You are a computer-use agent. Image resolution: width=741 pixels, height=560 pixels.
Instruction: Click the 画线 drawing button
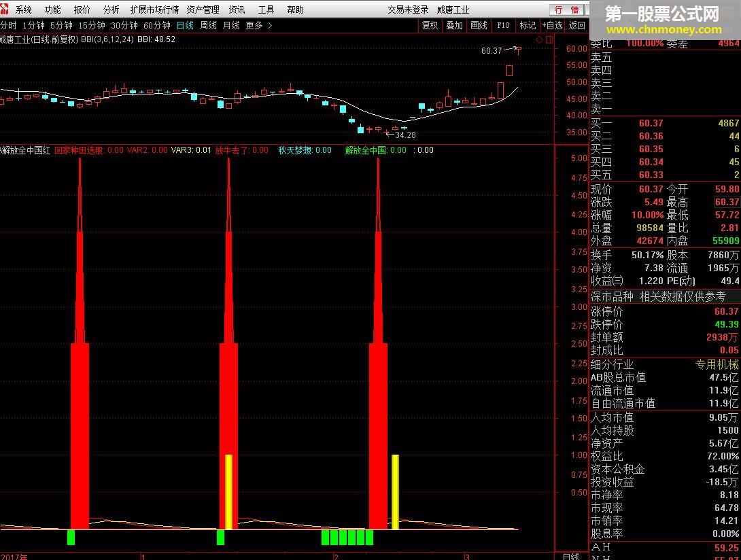(x=479, y=26)
